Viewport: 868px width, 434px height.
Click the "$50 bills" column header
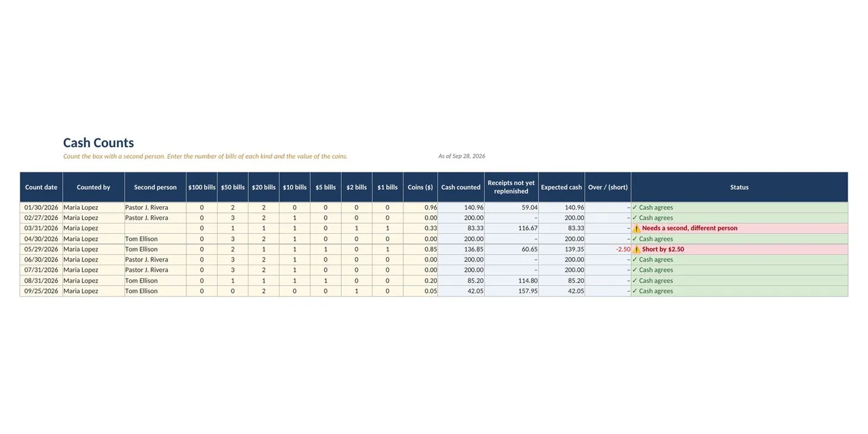(x=233, y=187)
